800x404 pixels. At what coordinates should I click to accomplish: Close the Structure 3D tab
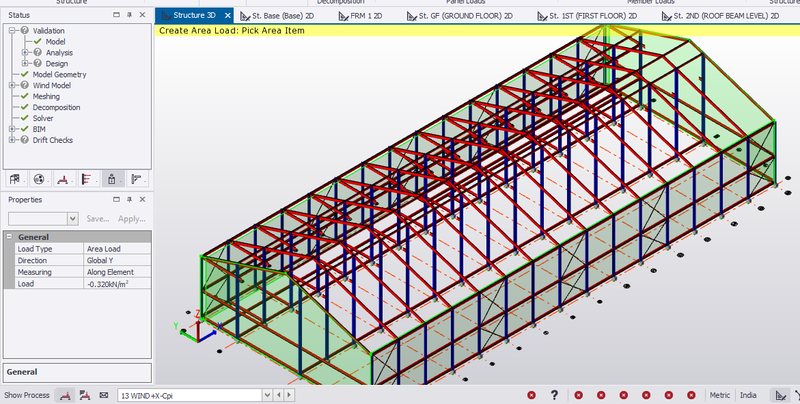(x=228, y=15)
